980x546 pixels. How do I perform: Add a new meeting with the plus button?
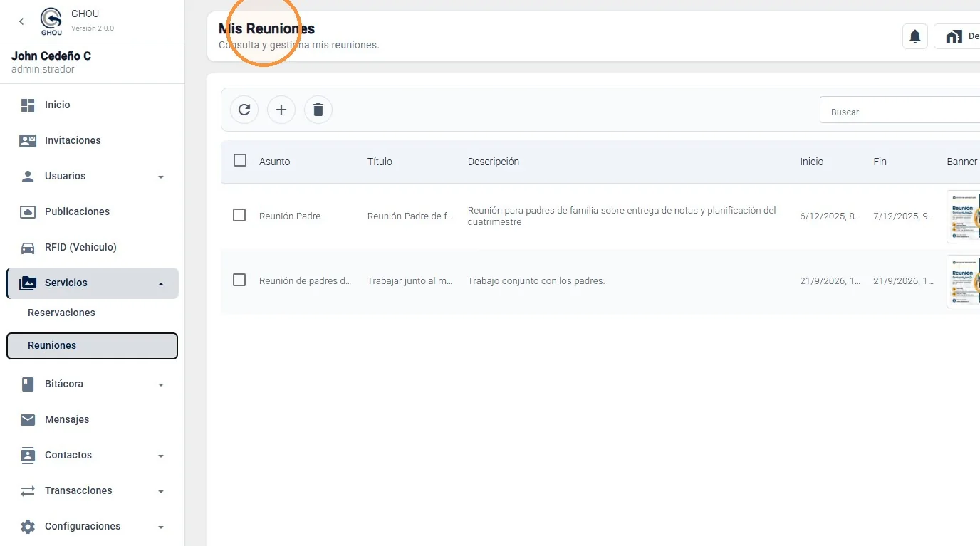coord(281,110)
